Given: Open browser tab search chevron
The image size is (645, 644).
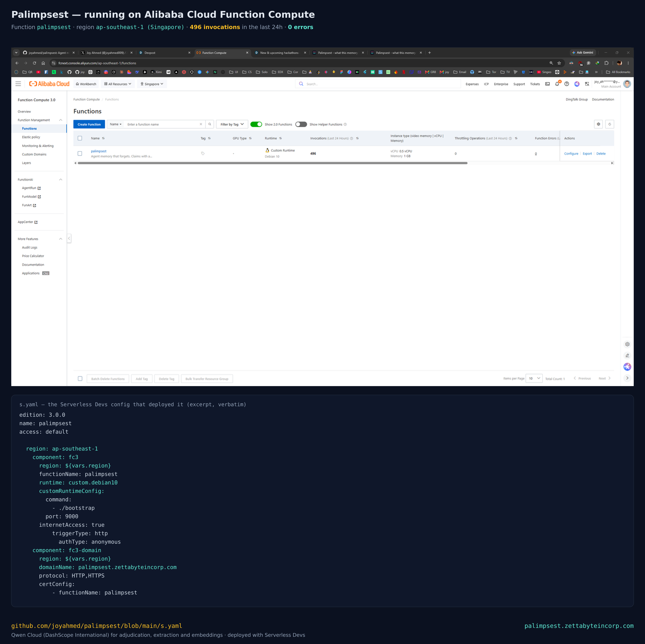Looking at the screenshot, I should pyautogui.click(x=16, y=52).
